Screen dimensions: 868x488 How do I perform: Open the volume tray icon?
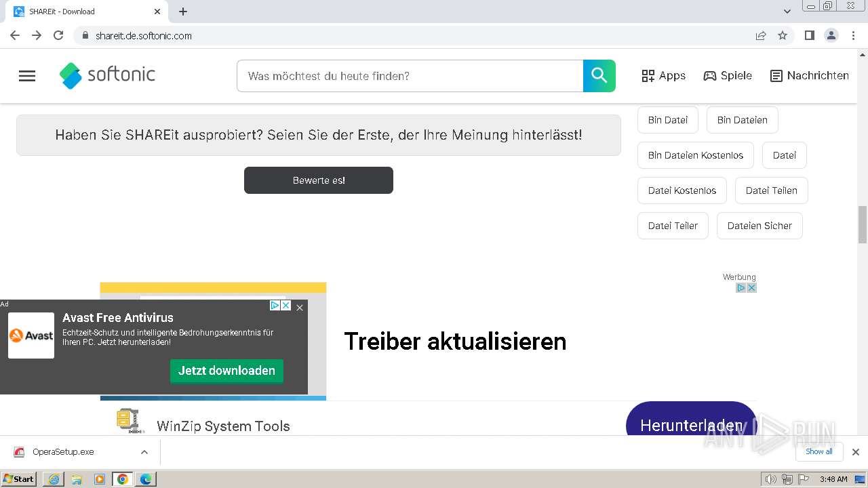pos(771,479)
